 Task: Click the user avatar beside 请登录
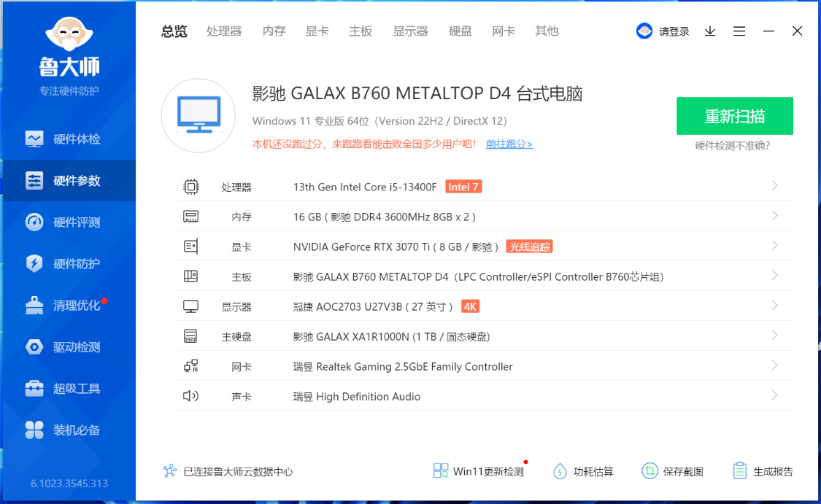644,31
